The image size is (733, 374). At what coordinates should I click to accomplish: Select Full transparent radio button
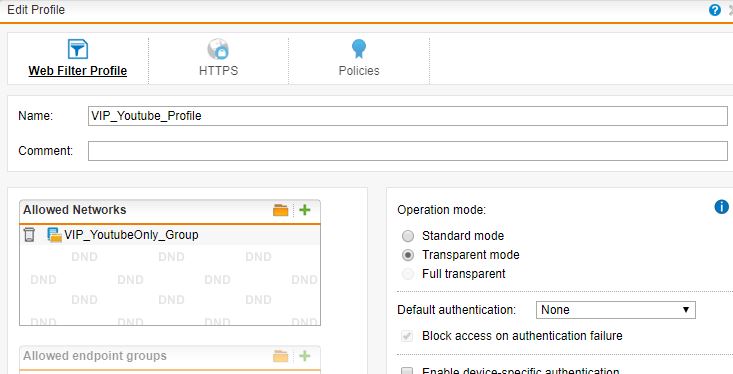[408, 274]
